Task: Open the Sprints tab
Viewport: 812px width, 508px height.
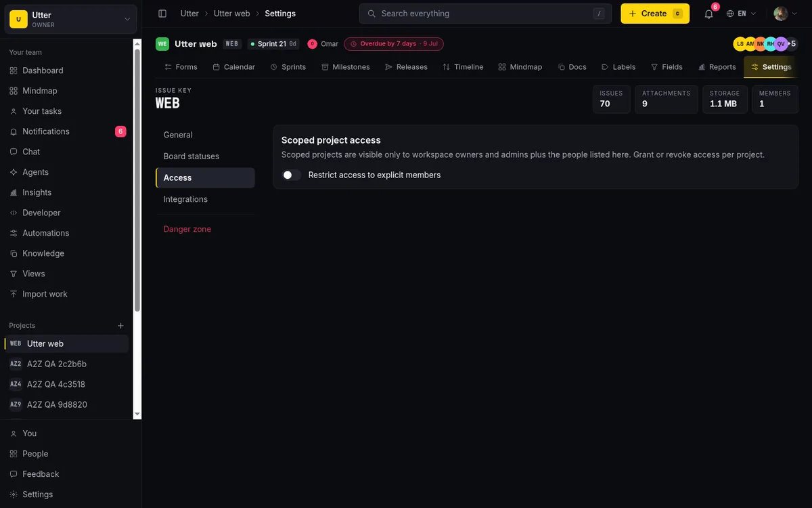Action: (288, 67)
